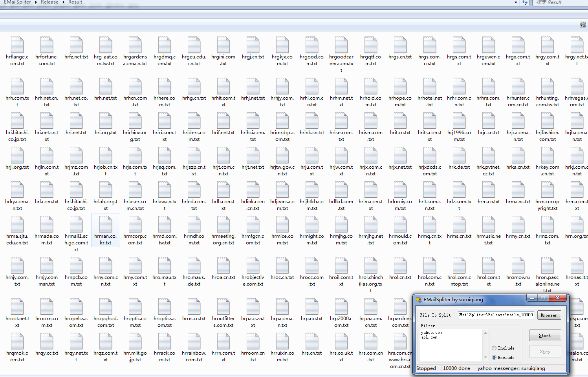Click the change view icon in Explorer
Image resolution: width=588 pixels, height=377 pixels.
(583, 25)
